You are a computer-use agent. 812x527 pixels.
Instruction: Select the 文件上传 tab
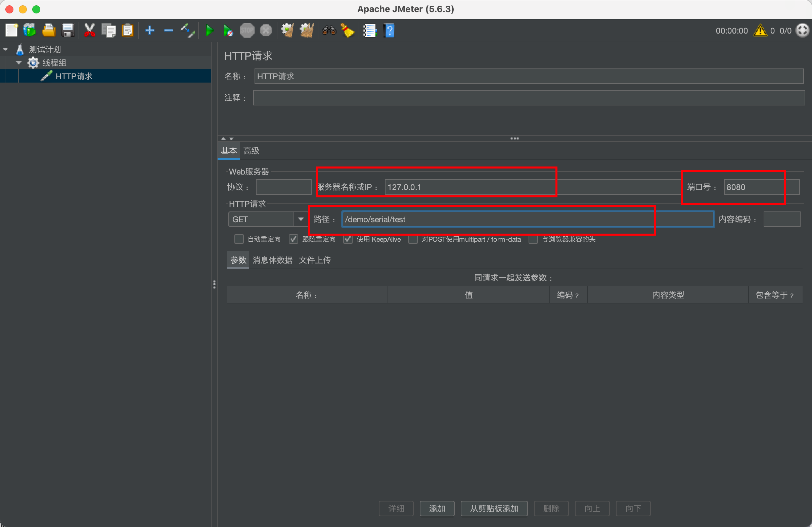coord(315,260)
